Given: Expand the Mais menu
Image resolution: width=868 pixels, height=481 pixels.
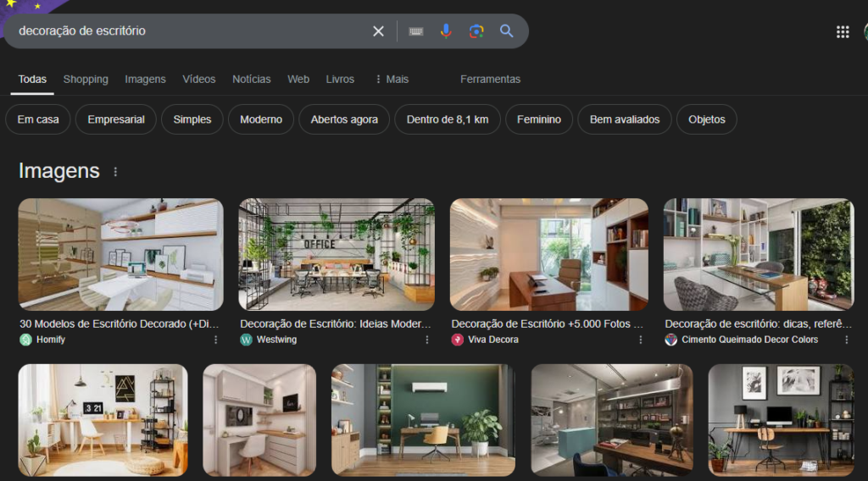Looking at the screenshot, I should click(392, 79).
